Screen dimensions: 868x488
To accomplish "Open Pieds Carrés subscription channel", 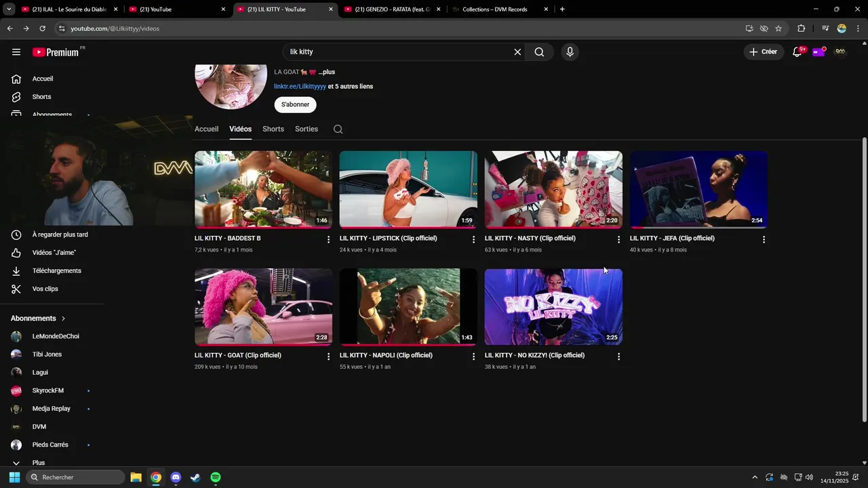I will coord(51,445).
